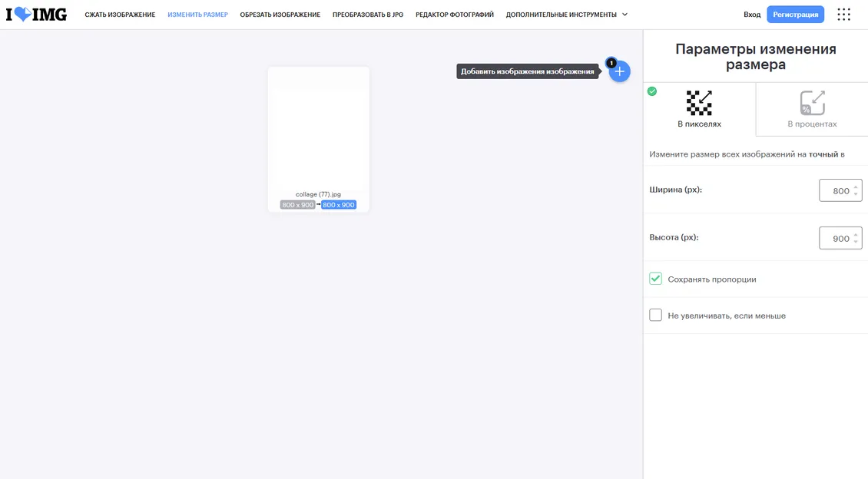The height and width of the screenshot is (479, 868).
Task: Open Редактор фотографий tool
Action: click(x=455, y=15)
